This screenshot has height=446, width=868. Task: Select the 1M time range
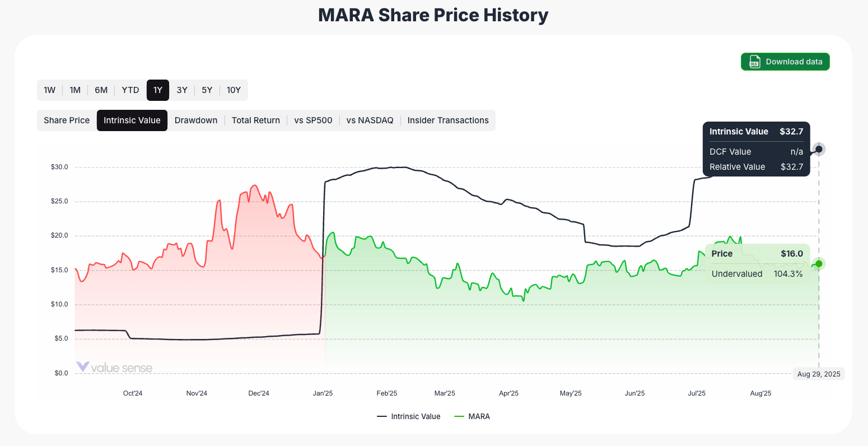coord(75,90)
